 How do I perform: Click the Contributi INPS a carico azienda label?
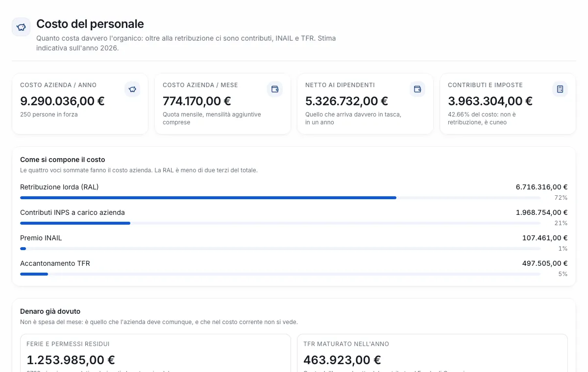click(73, 212)
